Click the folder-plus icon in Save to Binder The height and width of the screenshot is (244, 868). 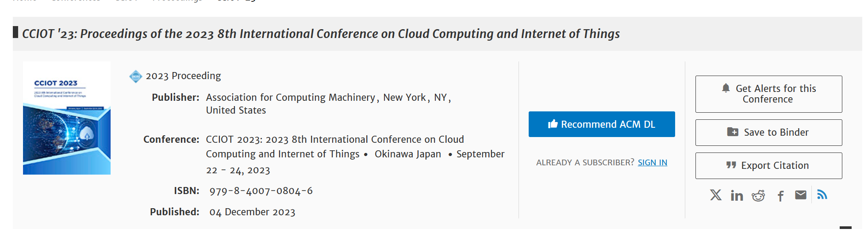pos(733,132)
